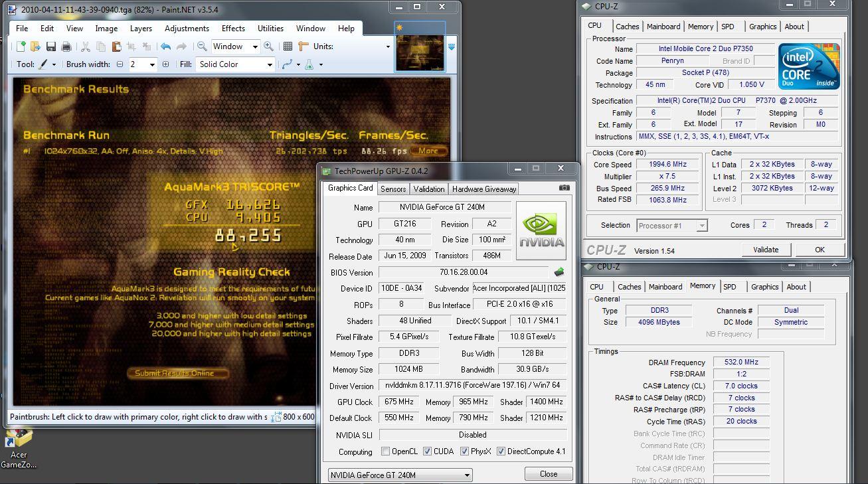Click the Paste clipboard icon
The width and height of the screenshot is (868, 484).
tap(116, 46)
